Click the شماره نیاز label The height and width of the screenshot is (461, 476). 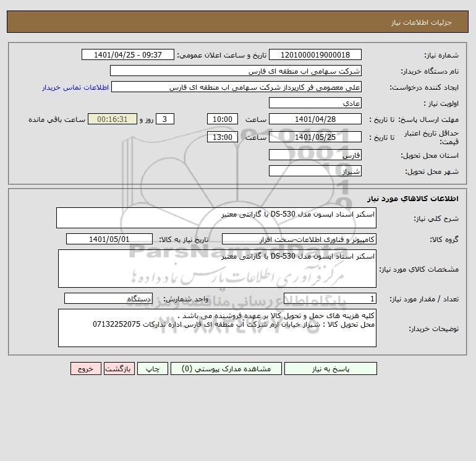441,55
